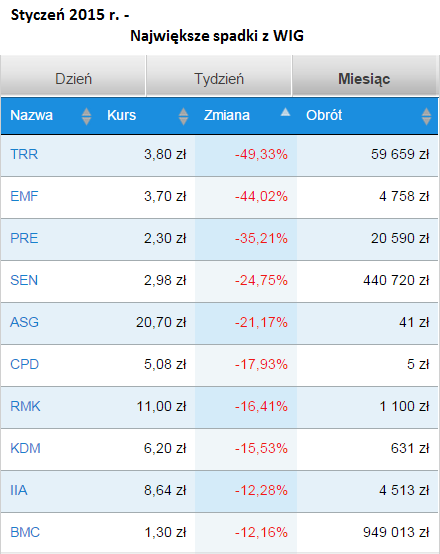Image resolution: width=440 pixels, height=554 pixels.
Task: Sort by Nazwa column arrows icon
Action: coord(86,117)
